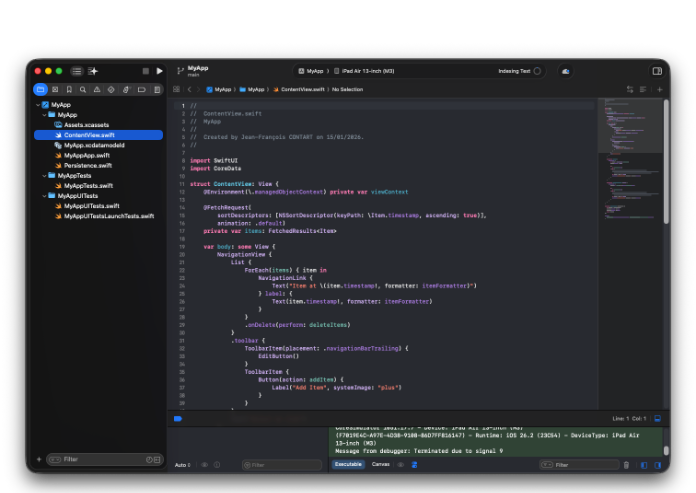Click the editor vertical scrollbar
Screen dimensions: 696x493
666,162
